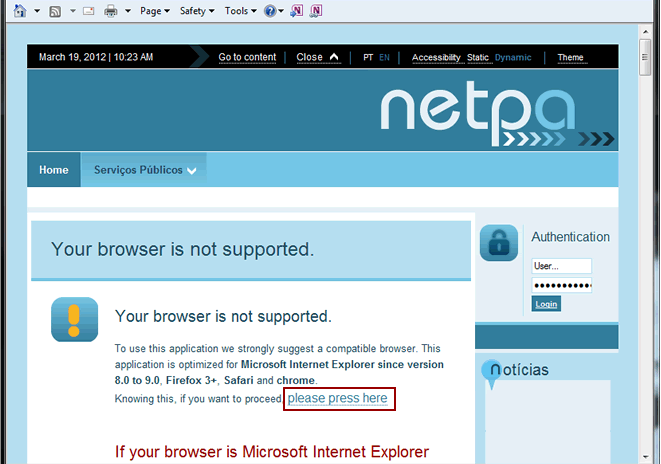The image size is (661, 464).
Task: Click the Read Mail envelope icon
Action: click(88, 11)
